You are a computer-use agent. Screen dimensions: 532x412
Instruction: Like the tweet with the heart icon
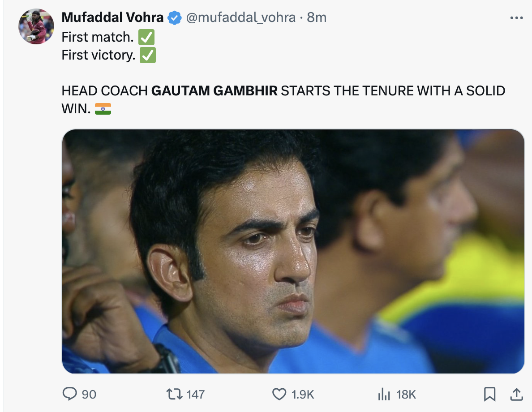coord(279,394)
